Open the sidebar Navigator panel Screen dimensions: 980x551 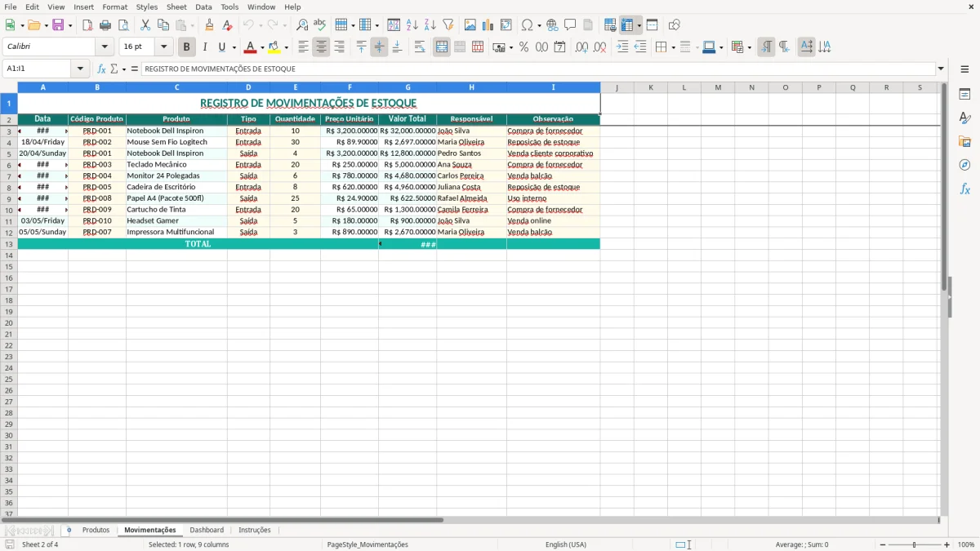[x=964, y=165]
